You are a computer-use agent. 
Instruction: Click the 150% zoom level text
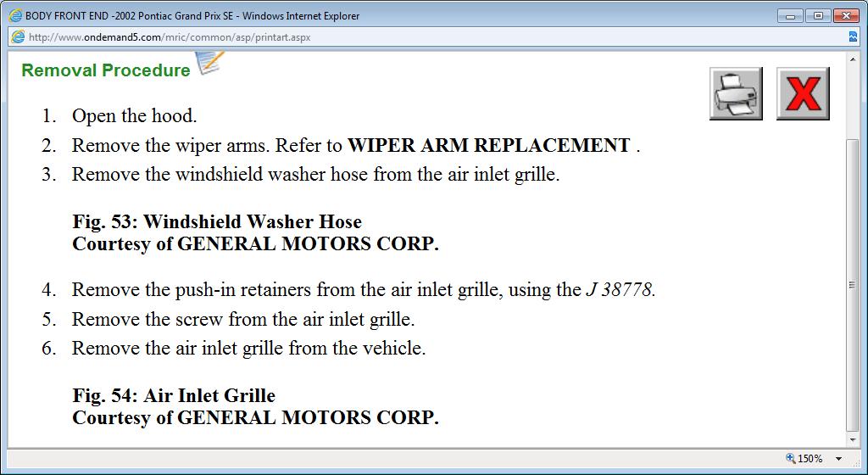(810, 459)
